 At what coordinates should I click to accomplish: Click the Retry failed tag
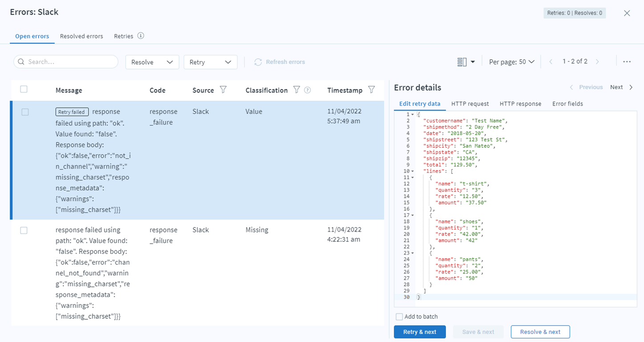[x=72, y=112]
